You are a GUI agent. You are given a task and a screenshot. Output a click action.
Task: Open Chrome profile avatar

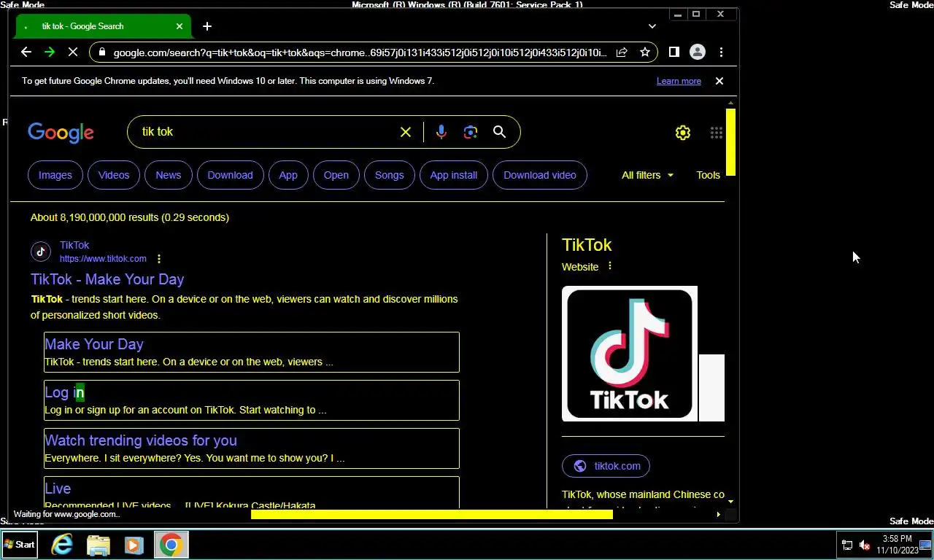[698, 52]
